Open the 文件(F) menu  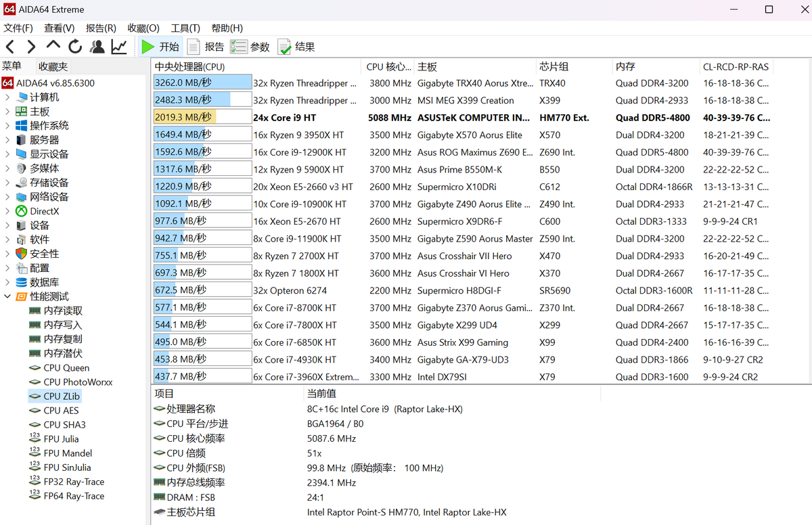point(18,28)
